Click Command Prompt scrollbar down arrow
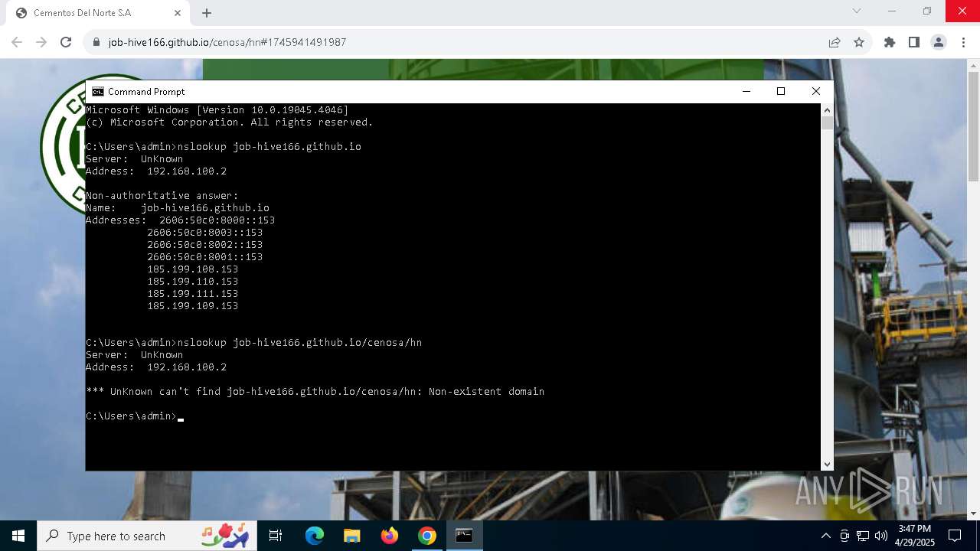This screenshot has width=980, height=551. (827, 464)
